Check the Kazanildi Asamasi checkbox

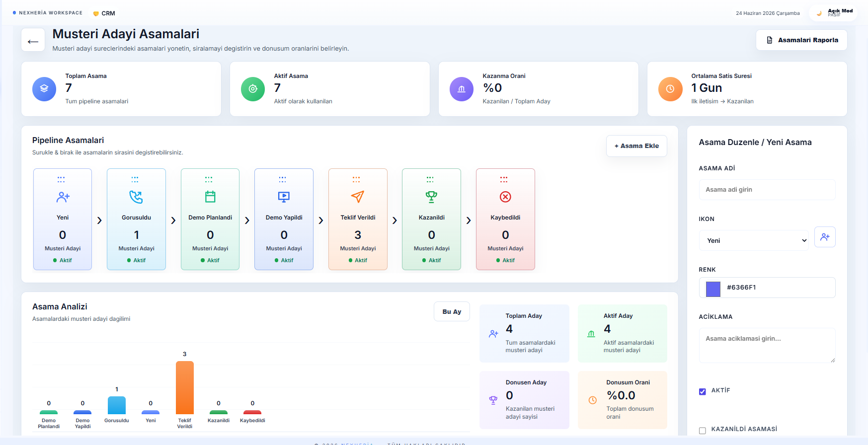click(x=702, y=431)
